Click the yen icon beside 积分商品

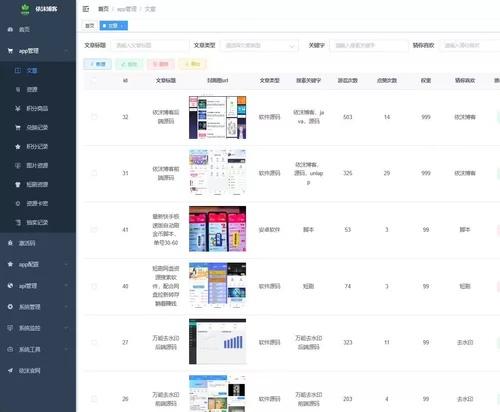click(18, 108)
